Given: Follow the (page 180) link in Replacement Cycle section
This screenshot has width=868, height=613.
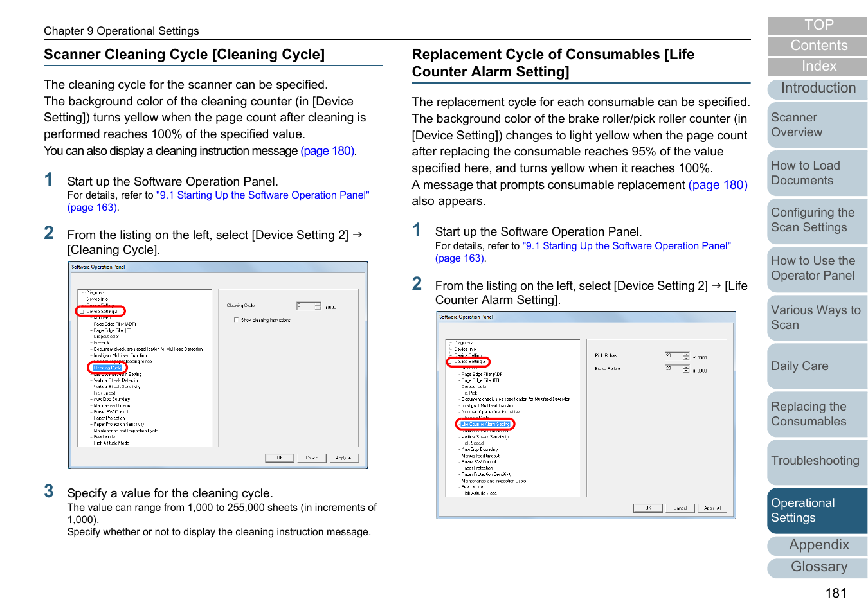Looking at the screenshot, I should [x=718, y=185].
